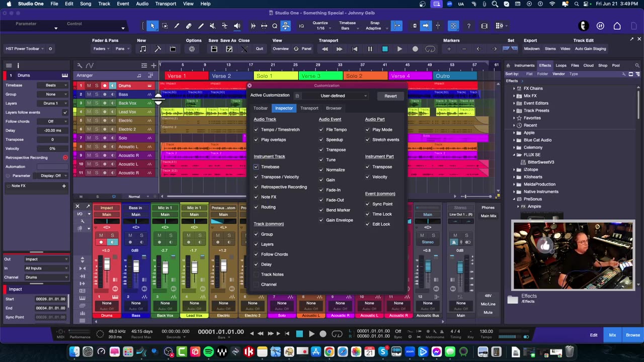
Task: Select the Eraser tool
Action: coord(189,26)
